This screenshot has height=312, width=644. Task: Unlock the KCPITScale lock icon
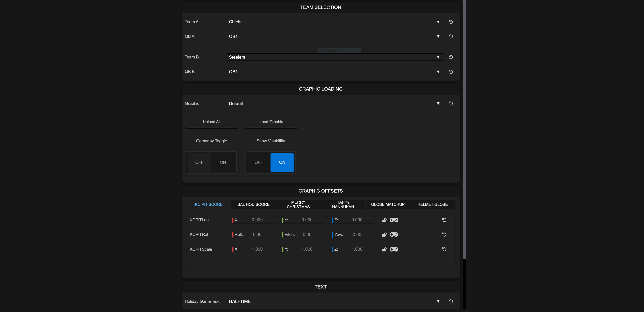(x=384, y=249)
